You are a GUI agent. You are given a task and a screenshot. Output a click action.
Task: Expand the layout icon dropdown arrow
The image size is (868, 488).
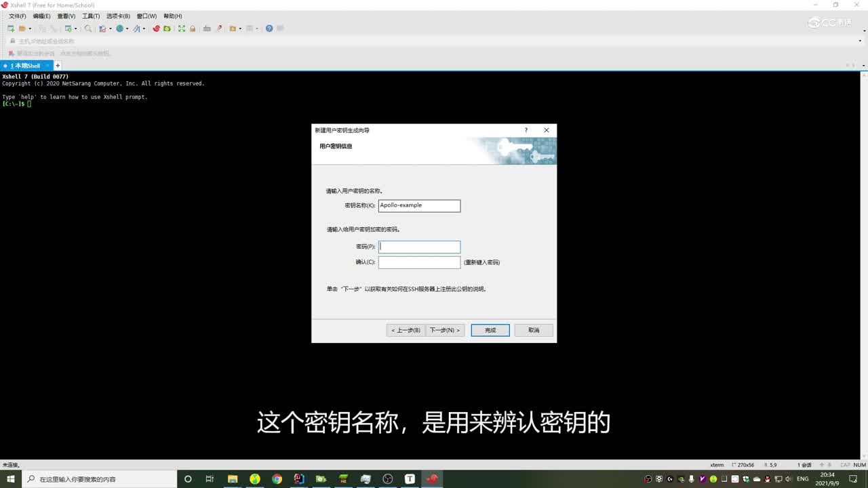257,28
